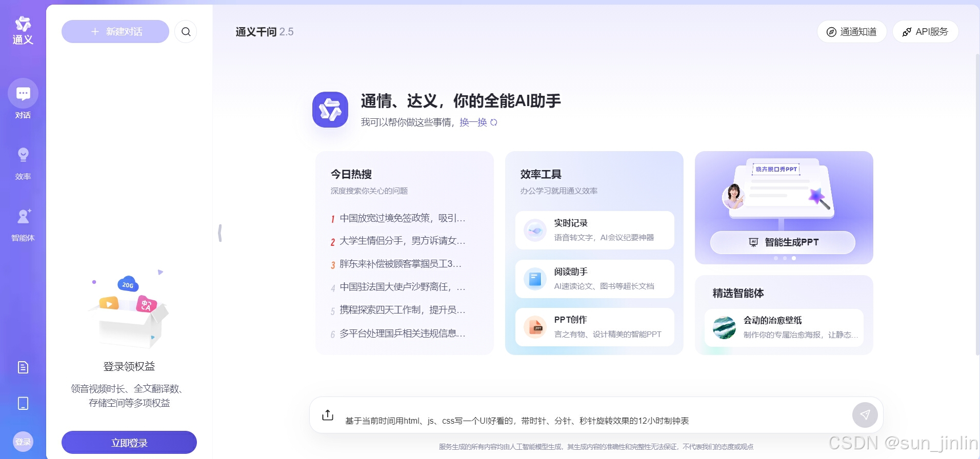Click the 效率工具 heading
This screenshot has height=459, width=980.
[541, 174]
